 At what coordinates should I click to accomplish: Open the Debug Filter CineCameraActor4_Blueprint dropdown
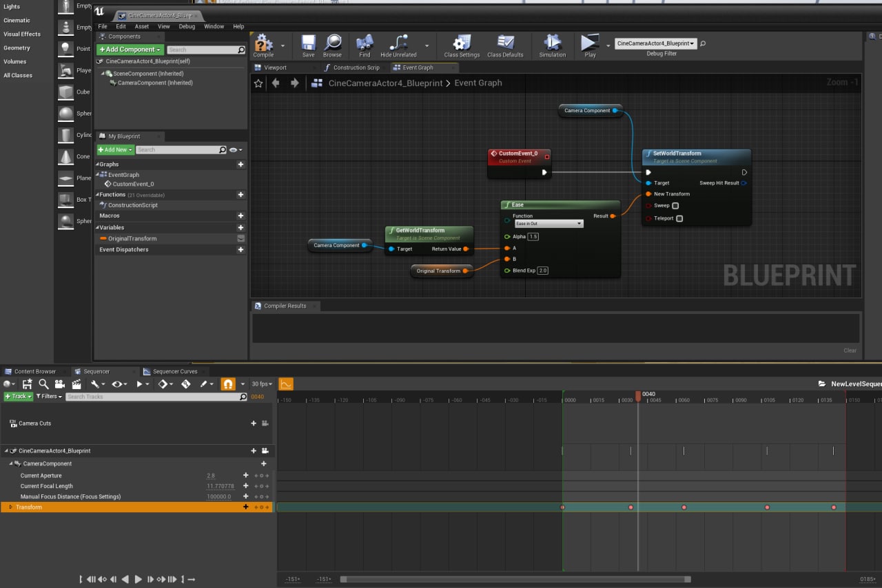click(x=655, y=43)
